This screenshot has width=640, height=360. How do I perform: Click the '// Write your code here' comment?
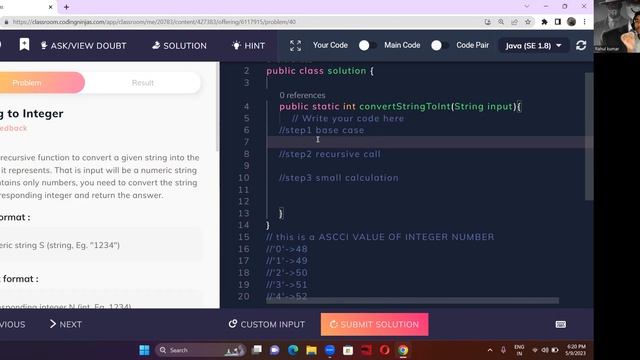click(x=348, y=118)
